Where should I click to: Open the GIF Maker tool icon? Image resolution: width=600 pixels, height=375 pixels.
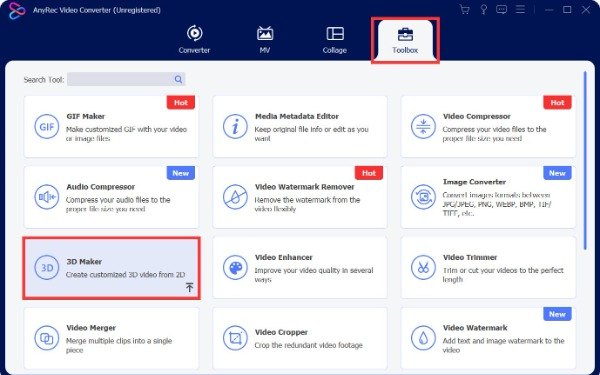pos(47,127)
